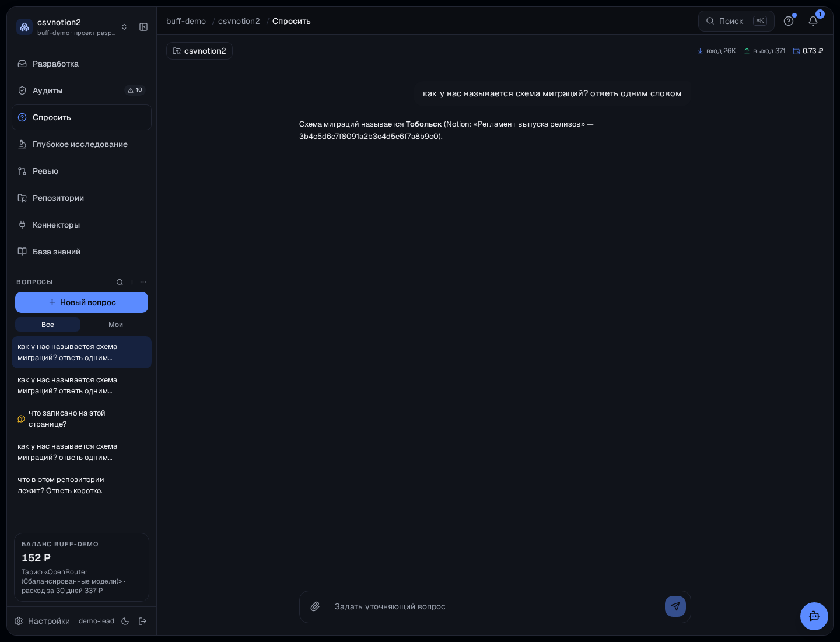
Task: Focus the Задать уточняющий вопрос input field
Action: tap(495, 606)
